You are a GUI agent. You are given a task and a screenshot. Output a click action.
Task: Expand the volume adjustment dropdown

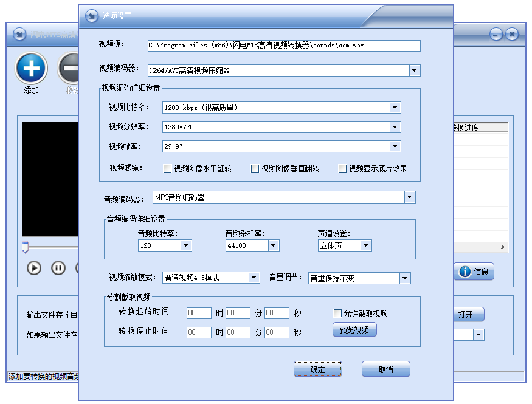click(x=405, y=279)
